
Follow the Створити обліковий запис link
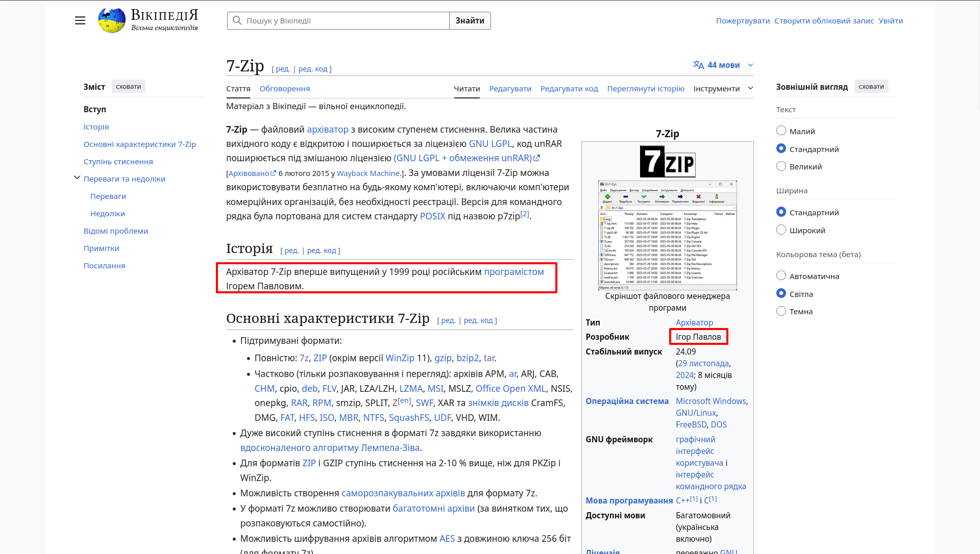tap(824, 21)
